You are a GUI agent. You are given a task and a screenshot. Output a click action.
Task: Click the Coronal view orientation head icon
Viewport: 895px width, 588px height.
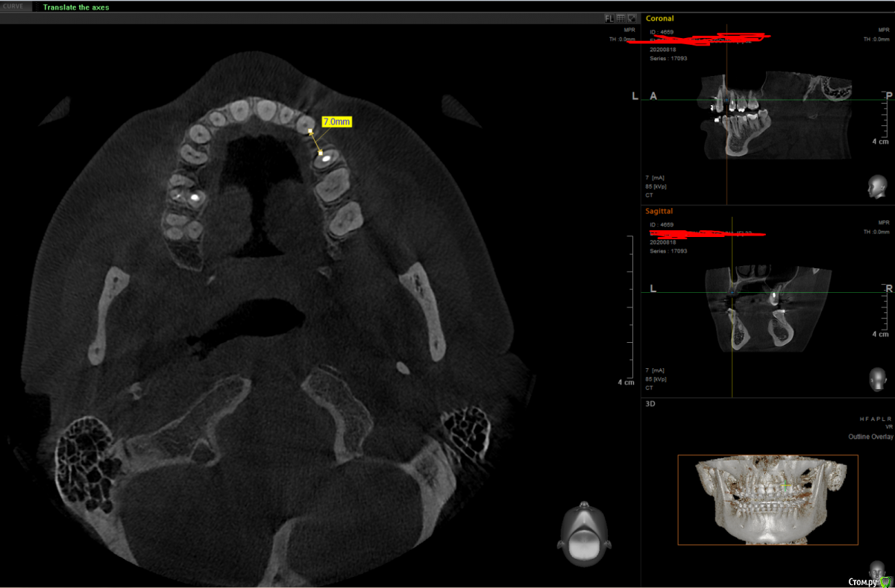coord(876,187)
